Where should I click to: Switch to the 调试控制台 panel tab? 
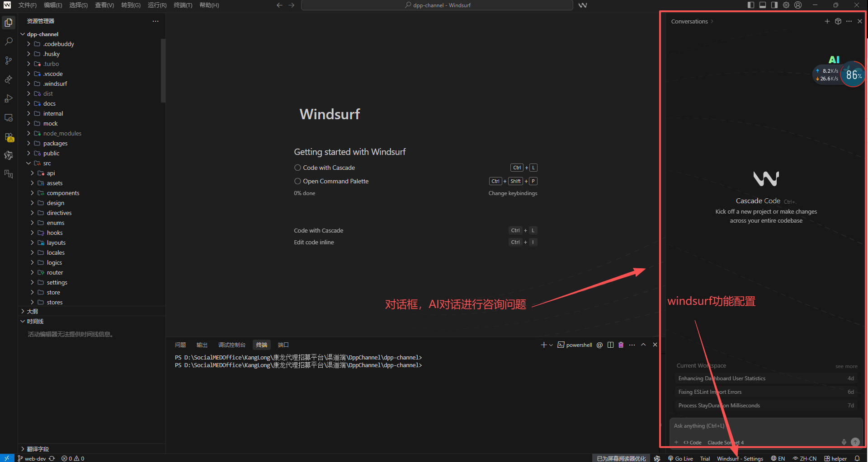(x=231, y=345)
